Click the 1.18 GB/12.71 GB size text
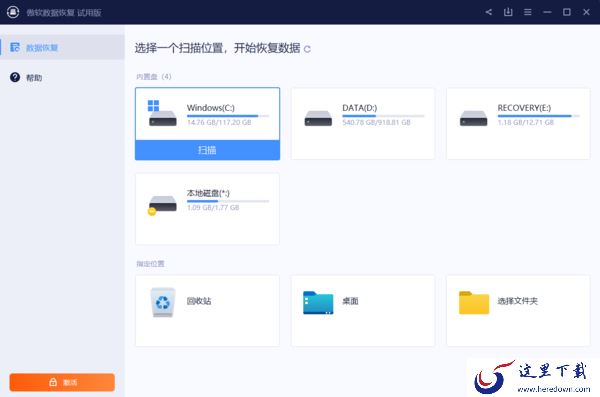The image size is (600, 397). click(x=525, y=123)
